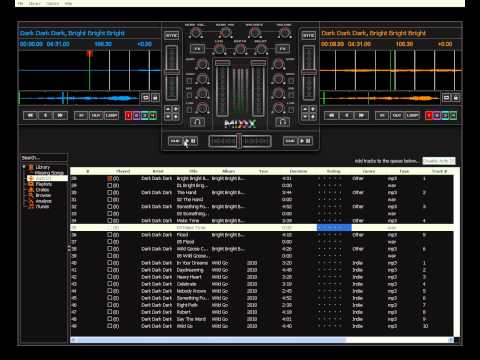Select the Heavy Heart track row
Viewport: 480px width, 360px height.
click(262, 277)
